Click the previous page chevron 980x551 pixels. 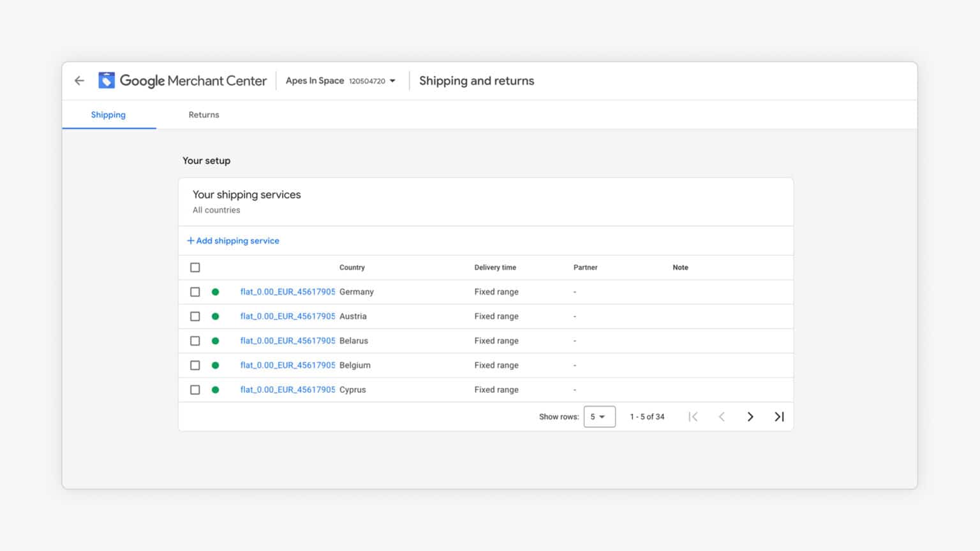coord(722,416)
